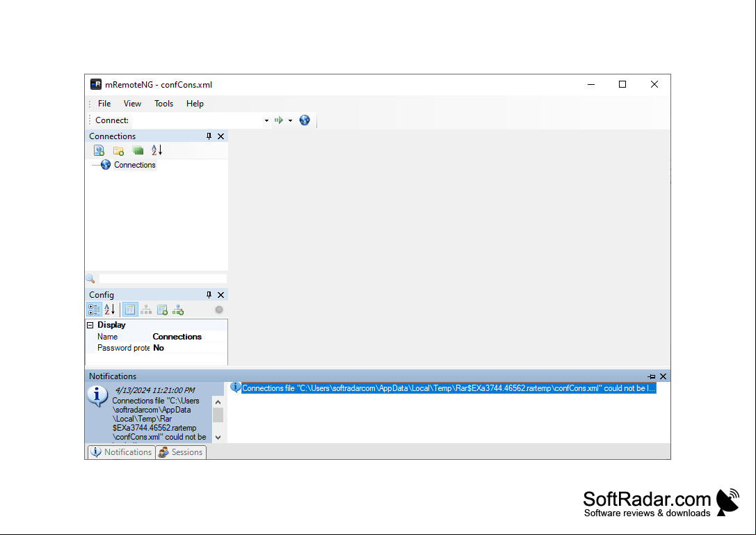Viewport: 756px width, 535px height.
Task: Open the dropdown arrow beside Connect play button
Action: pyautogui.click(x=290, y=120)
